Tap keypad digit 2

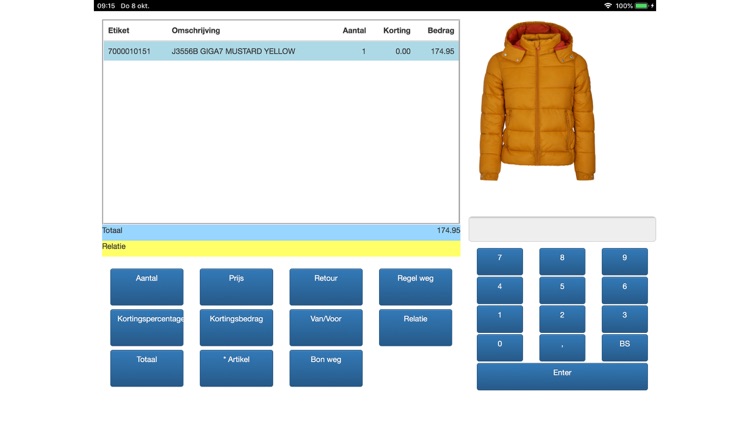[x=562, y=319]
